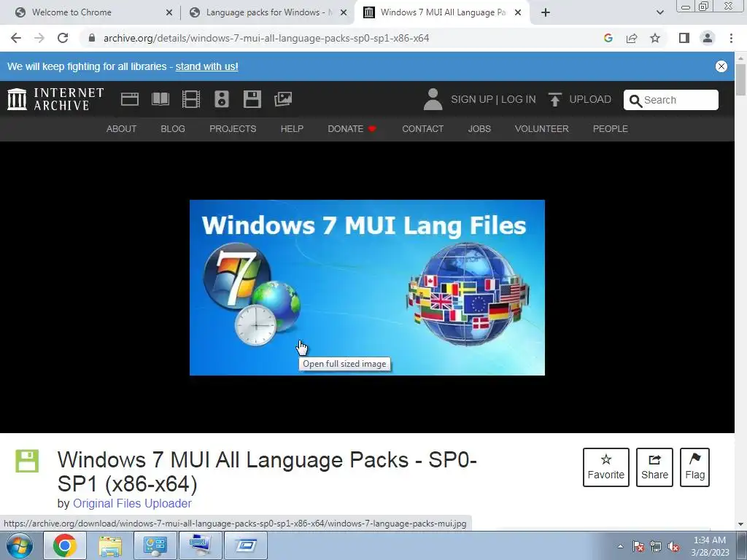747x560 pixels.
Task: Open the ABOUT menu item
Action: tap(122, 128)
